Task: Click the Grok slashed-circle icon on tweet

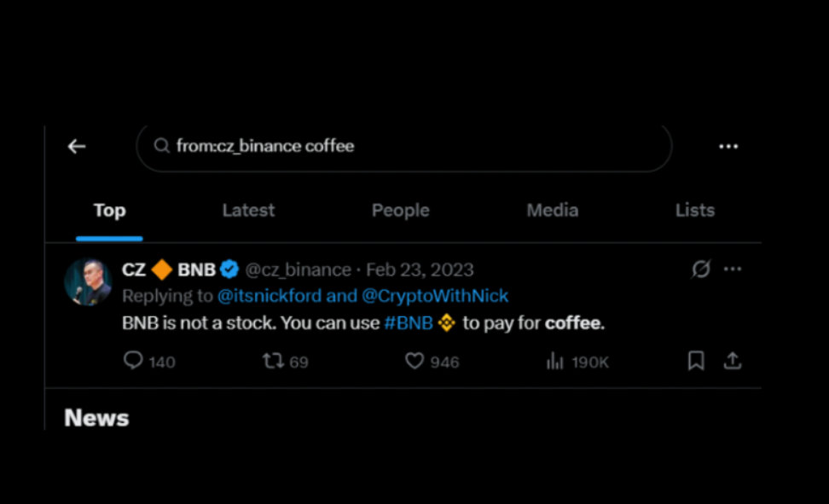Action: 701,269
